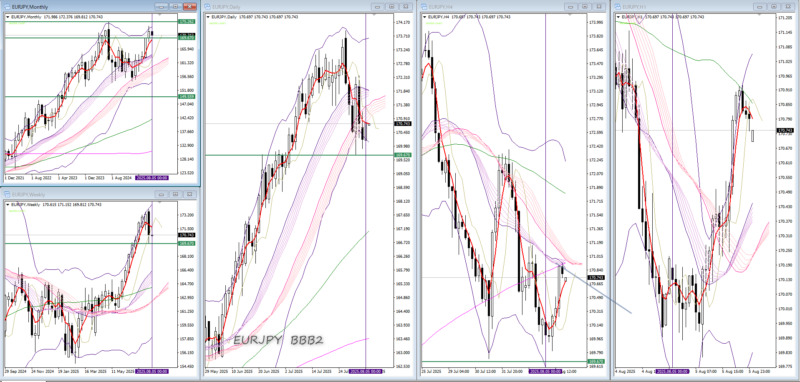
Task: Open the Daily chart header dropdown triangle
Action: [208, 17]
